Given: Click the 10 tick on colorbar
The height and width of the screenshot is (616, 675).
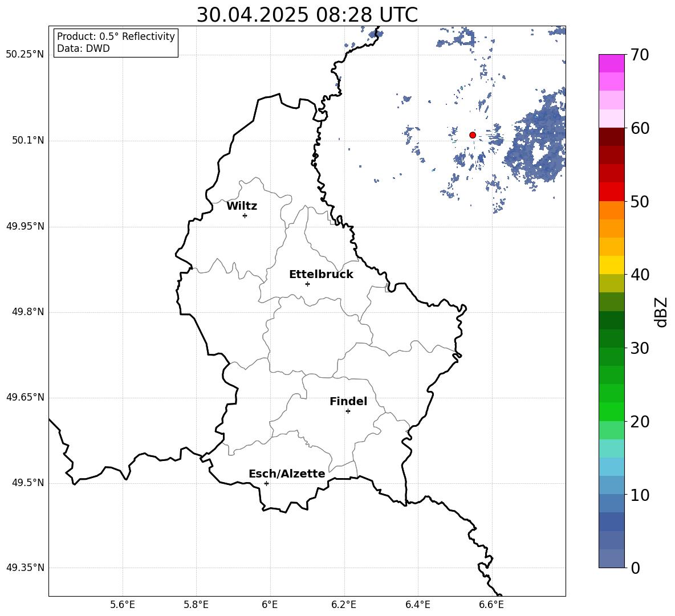Looking at the screenshot, I should 640,495.
